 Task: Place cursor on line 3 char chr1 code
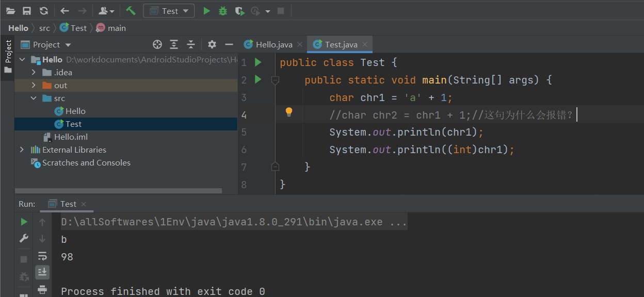pyautogui.click(x=391, y=97)
